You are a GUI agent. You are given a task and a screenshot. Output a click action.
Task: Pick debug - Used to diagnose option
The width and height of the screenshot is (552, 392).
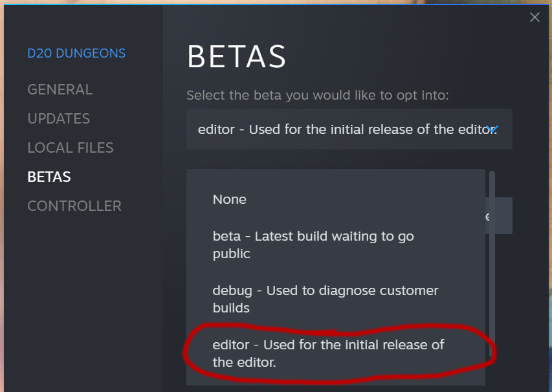click(336, 299)
